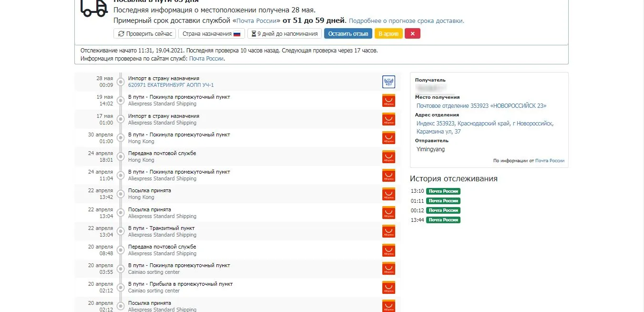Image resolution: width=644 pixels, height=312 pixels.
Task: Open Подробнее о прогнозе срока доставки link
Action: coord(406,21)
